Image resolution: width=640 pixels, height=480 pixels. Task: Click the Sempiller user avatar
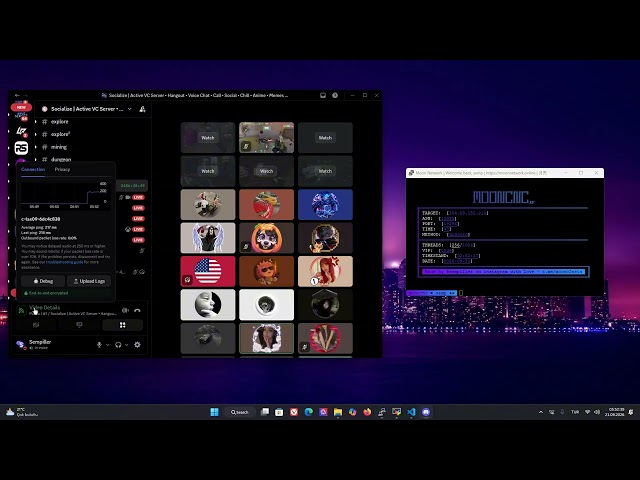[20, 345]
